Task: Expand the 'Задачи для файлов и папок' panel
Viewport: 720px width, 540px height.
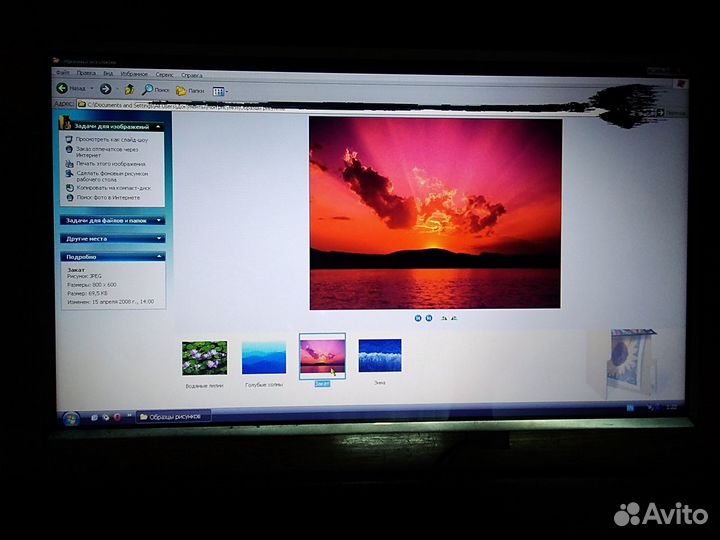Action: 159,220
